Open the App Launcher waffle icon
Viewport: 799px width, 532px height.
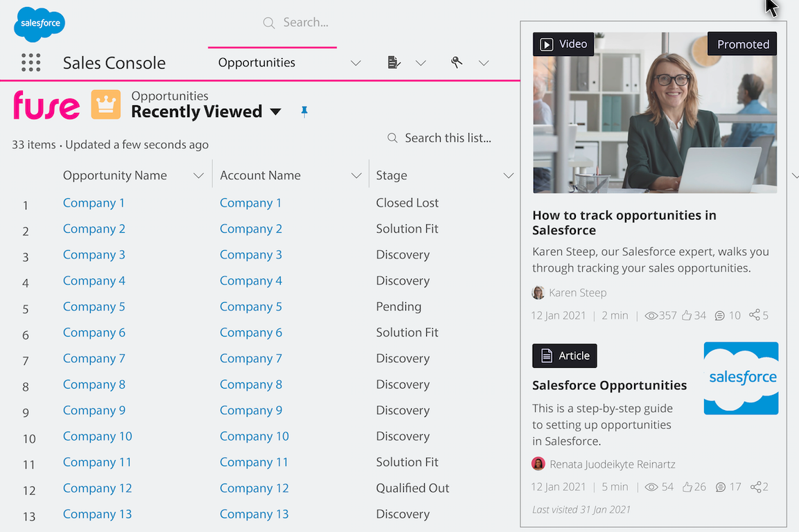(30, 62)
